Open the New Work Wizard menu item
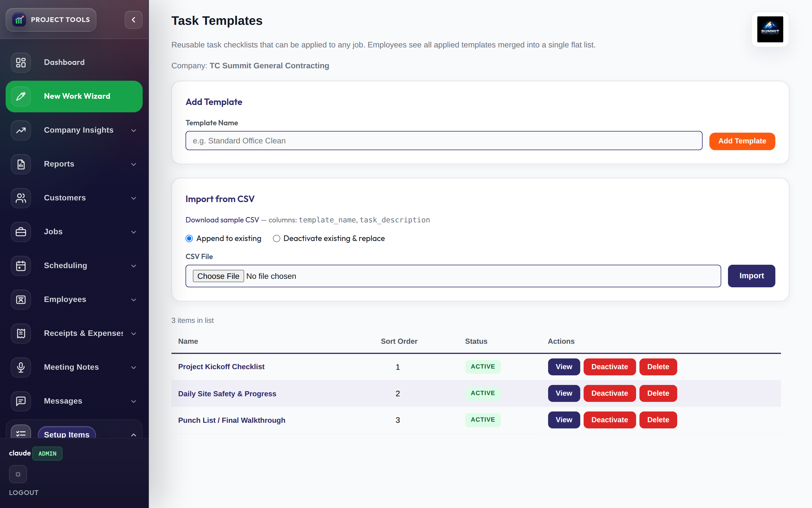 click(x=74, y=97)
